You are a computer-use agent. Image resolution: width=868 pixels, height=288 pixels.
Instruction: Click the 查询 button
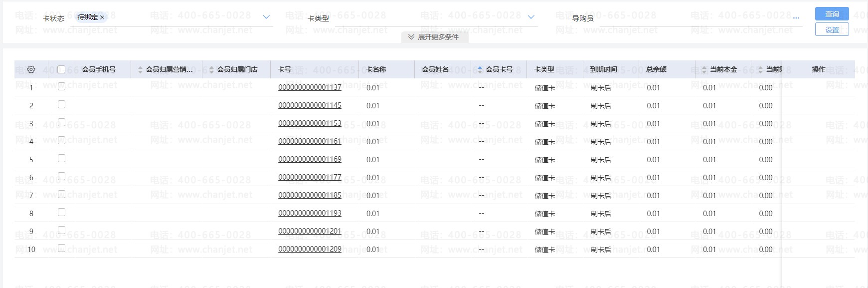point(832,14)
